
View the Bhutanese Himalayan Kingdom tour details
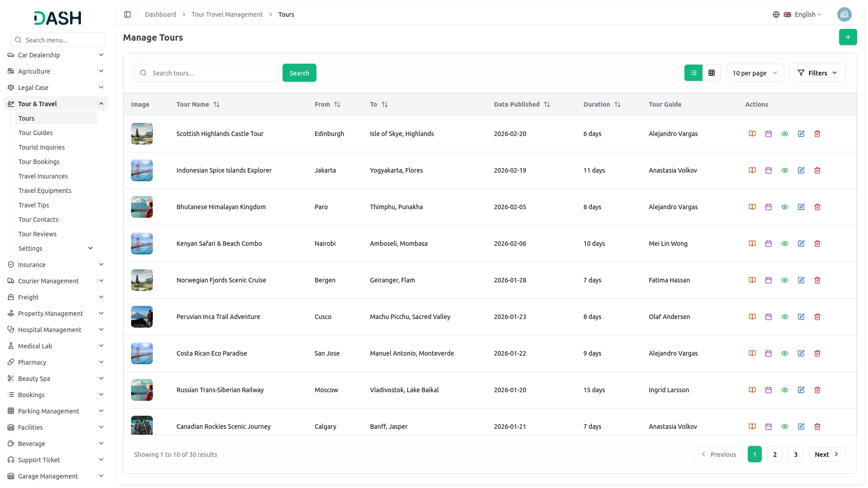coord(784,207)
